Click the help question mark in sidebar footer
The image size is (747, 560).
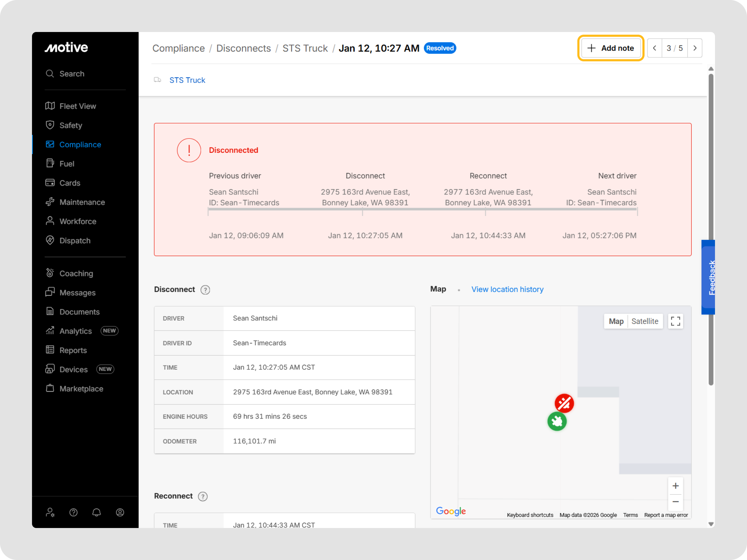click(x=73, y=513)
